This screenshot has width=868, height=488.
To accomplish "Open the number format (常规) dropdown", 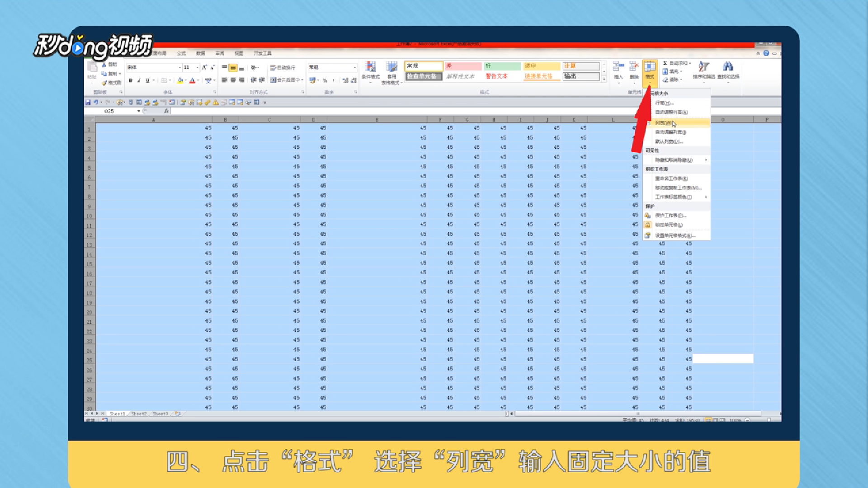I will pos(355,67).
